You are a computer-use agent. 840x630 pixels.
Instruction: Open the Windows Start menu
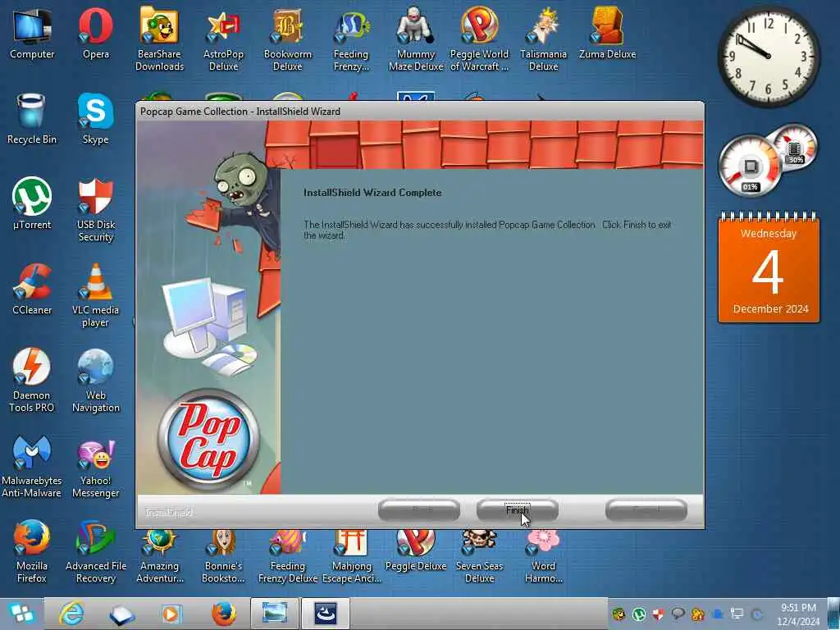click(21, 614)
